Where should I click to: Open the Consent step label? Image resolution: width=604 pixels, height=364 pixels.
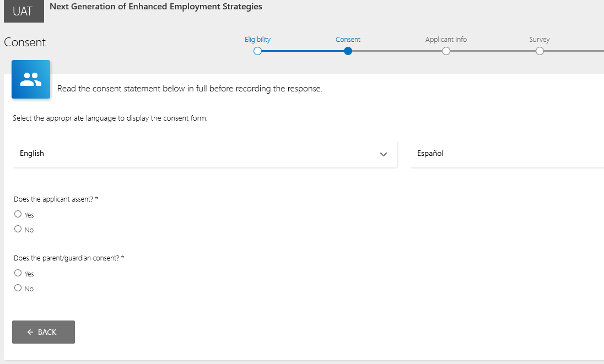point(348,40)
